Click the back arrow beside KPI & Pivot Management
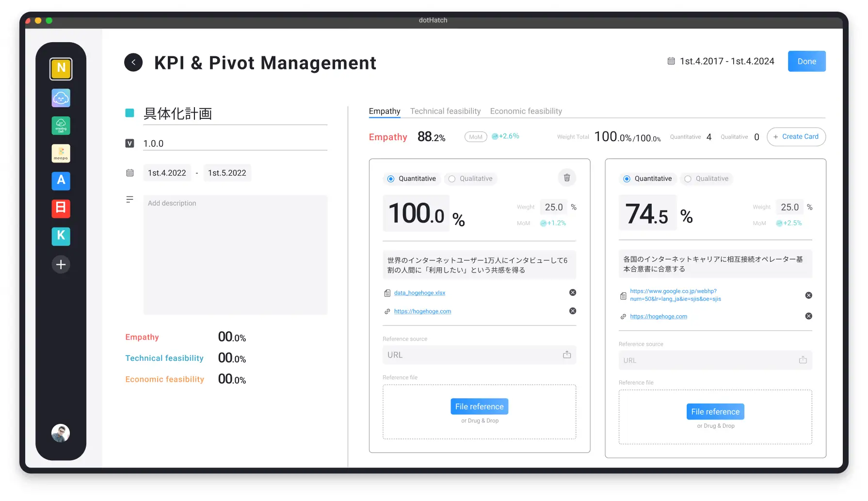The width and height of the screenshot is (868, 501). click(133, 63)
